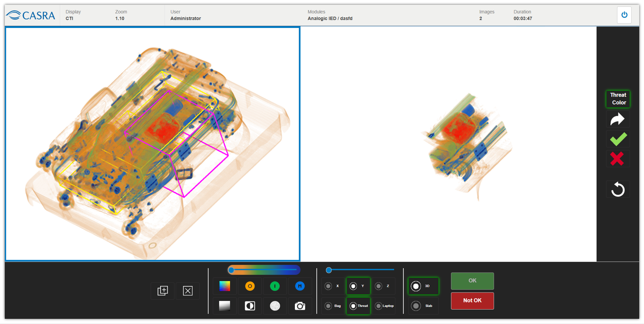644x324 pixels.
Task: Select the Bag view radio button
Action: (x=328, y=306)
